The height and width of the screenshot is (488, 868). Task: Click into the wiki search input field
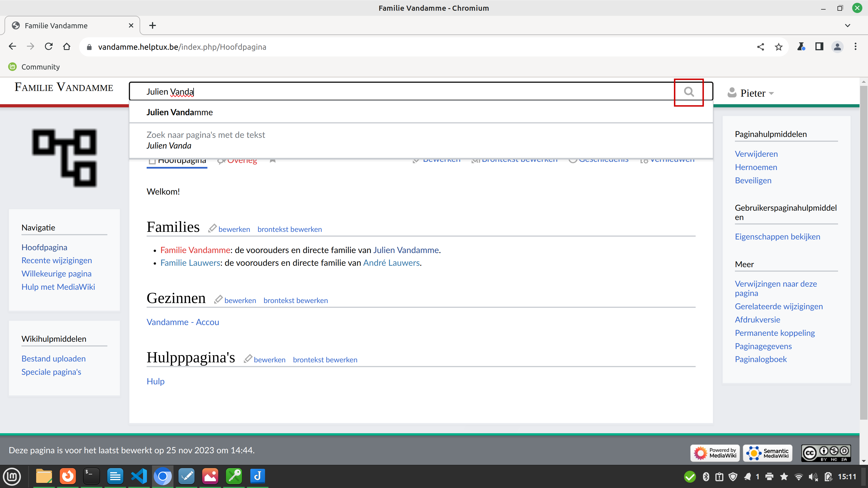(404, 91)
